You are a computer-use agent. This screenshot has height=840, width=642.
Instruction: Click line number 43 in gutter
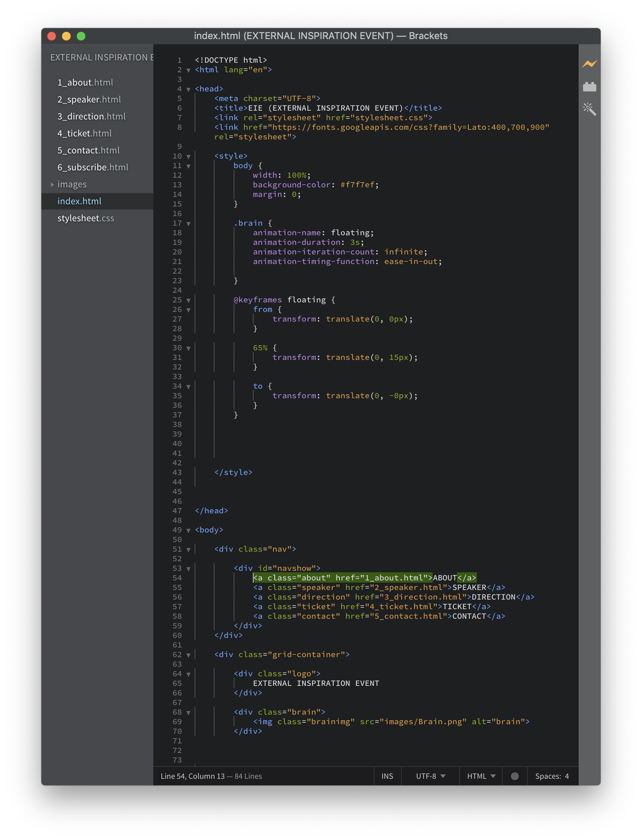tap(177, 472)
